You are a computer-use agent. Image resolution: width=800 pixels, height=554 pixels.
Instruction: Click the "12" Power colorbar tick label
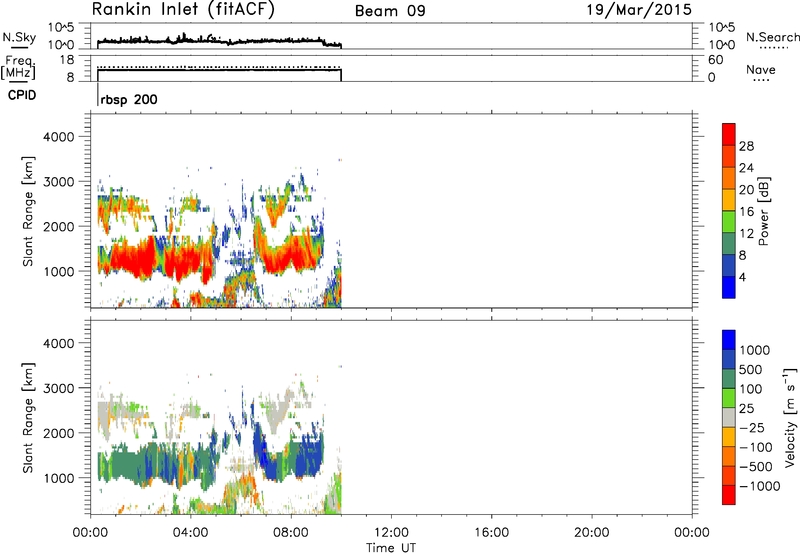pos(746,233)
